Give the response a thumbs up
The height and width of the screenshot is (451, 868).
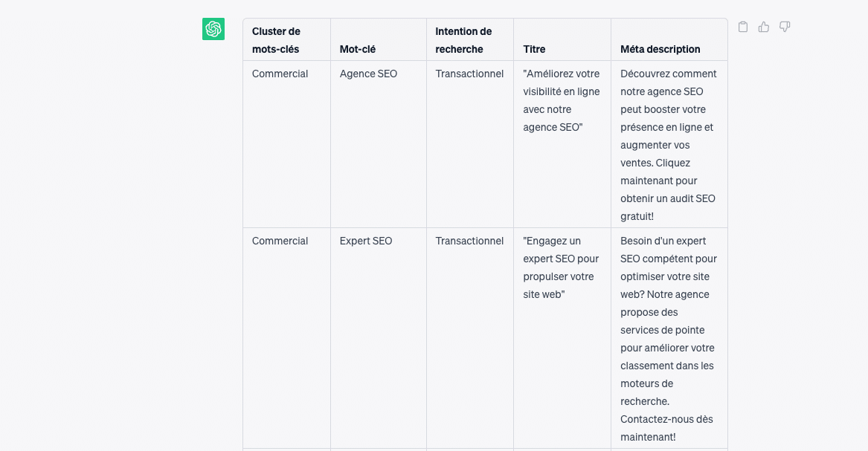(764, 27)
